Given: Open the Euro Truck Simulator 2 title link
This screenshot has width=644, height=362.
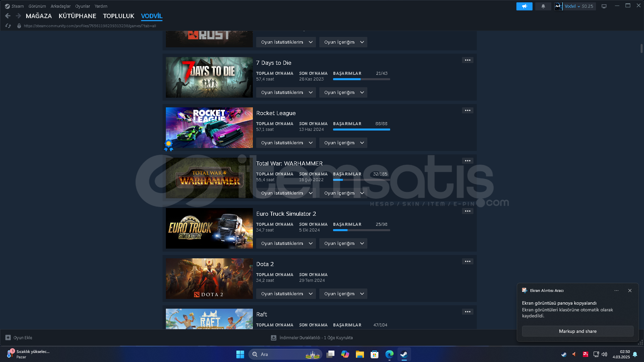Looking at the screenshot, I should (x=286, y=214).
